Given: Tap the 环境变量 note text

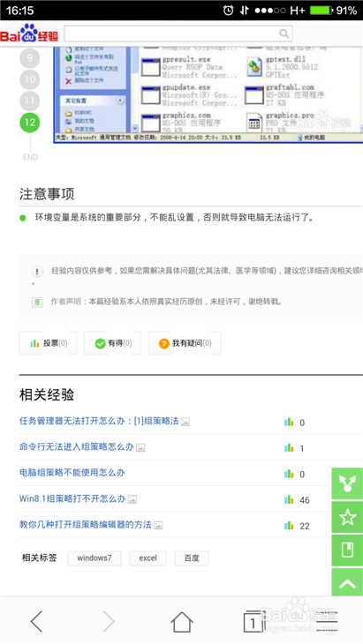Looking at the screenshot, I should [174, 218].
